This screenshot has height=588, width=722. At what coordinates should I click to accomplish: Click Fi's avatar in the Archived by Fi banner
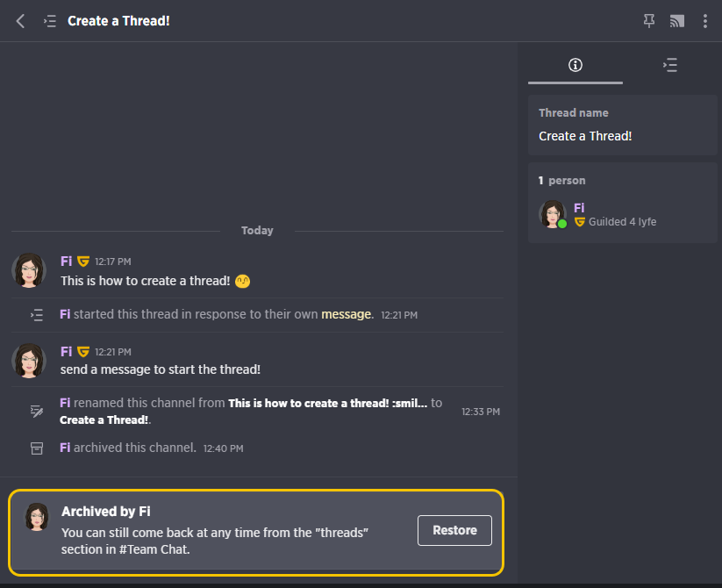(x=37, y=517)
